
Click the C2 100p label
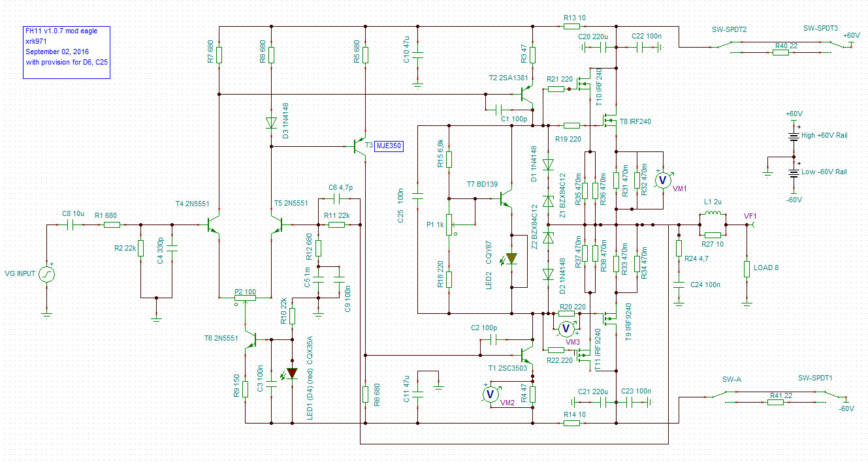coord(484,328)
